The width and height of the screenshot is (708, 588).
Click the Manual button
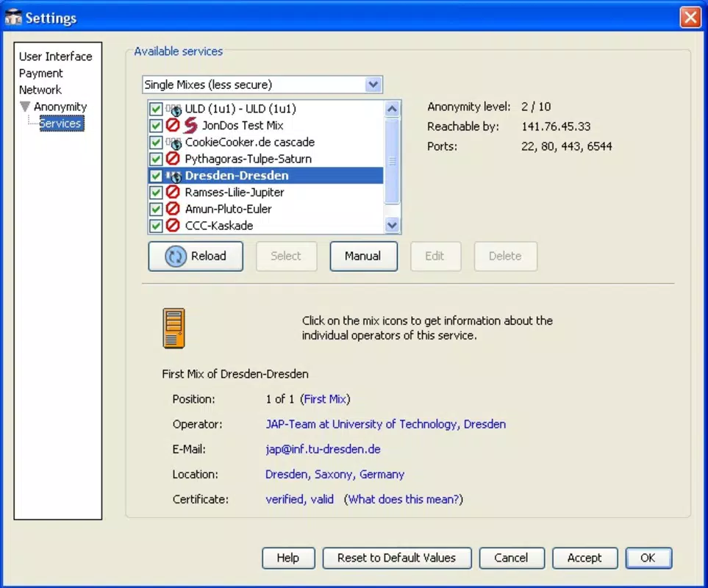click(363, 256)
